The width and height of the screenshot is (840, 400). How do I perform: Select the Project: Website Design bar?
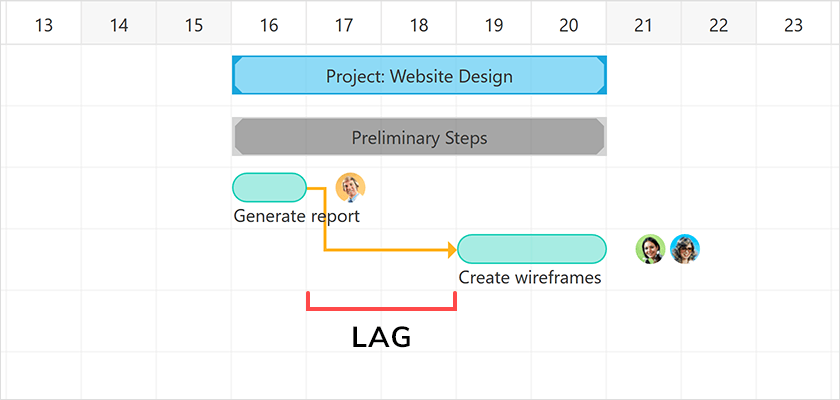(x=419, y=75)
